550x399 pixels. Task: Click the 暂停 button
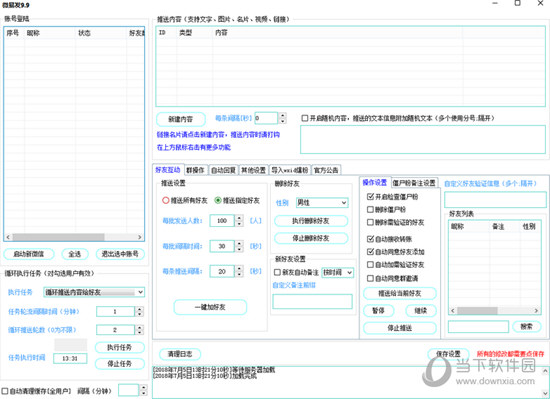pos(378,311)
